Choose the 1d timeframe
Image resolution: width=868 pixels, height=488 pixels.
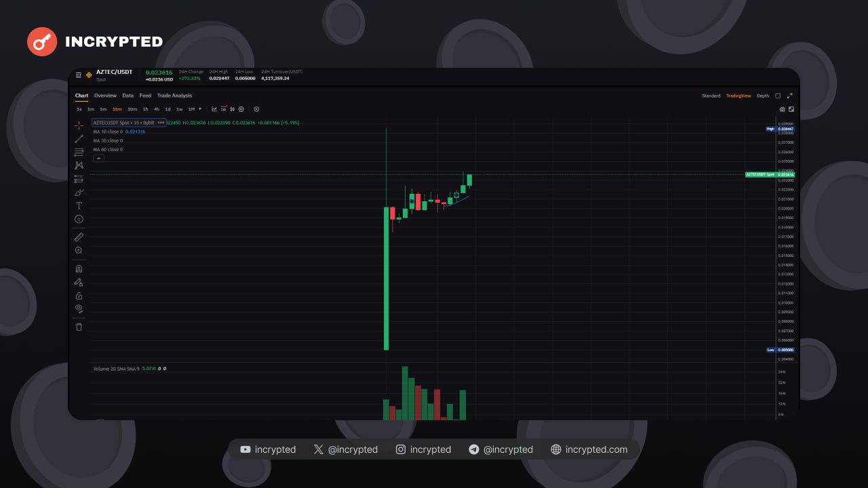[x=167, y=109]
